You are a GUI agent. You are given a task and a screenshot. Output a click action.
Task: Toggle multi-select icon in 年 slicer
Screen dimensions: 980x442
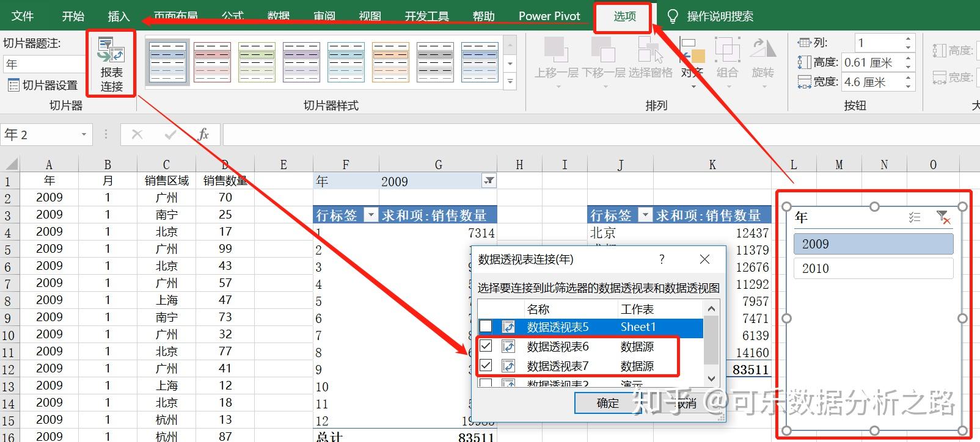coord(915,217)
